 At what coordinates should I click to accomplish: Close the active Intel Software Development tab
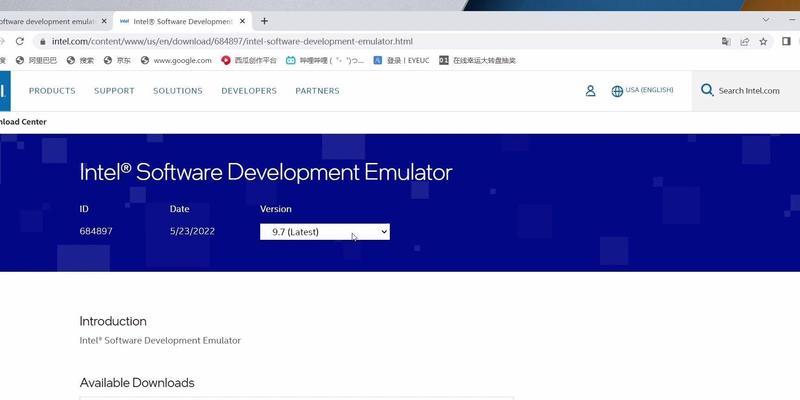(242, 21)
